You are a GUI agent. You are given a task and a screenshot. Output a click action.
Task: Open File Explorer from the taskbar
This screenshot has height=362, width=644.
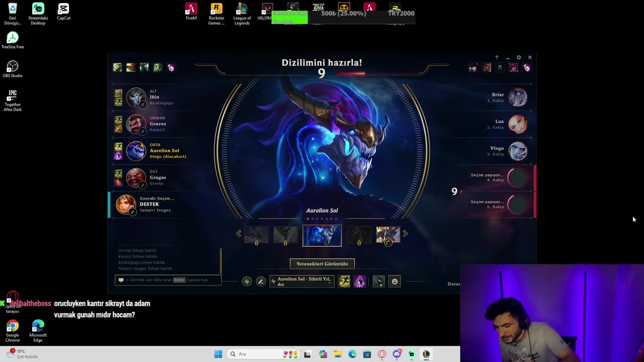337,354
